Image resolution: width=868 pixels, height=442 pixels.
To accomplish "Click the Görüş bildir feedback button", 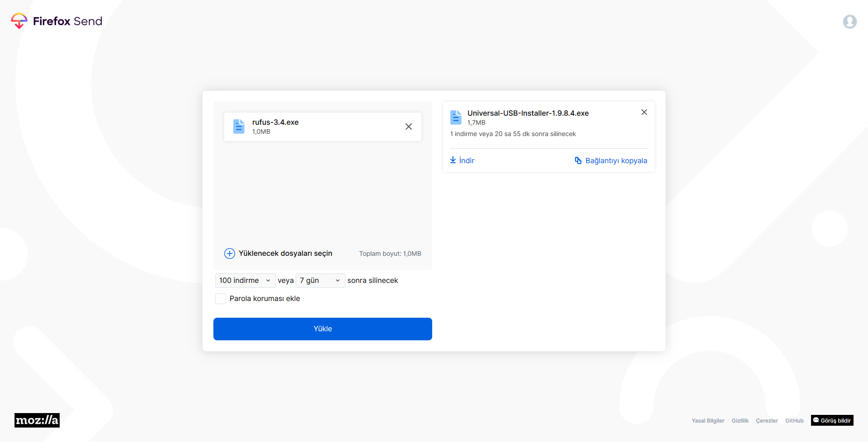I will 832,420.
